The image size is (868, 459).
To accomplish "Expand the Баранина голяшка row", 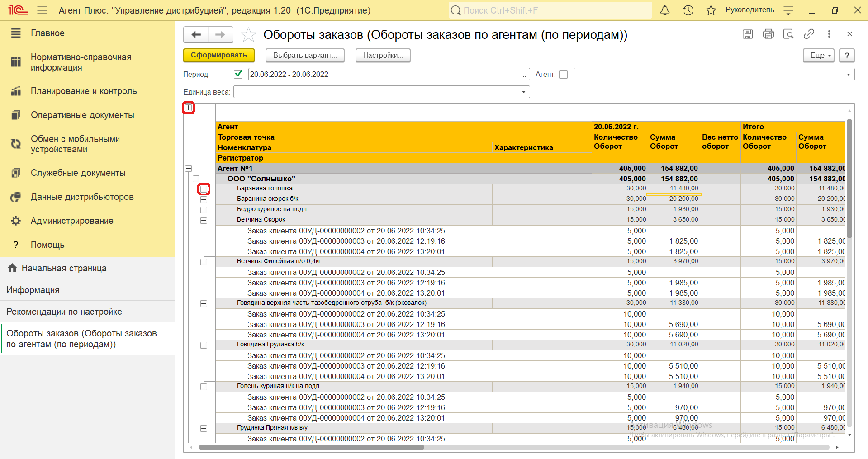I will [204, 189].
